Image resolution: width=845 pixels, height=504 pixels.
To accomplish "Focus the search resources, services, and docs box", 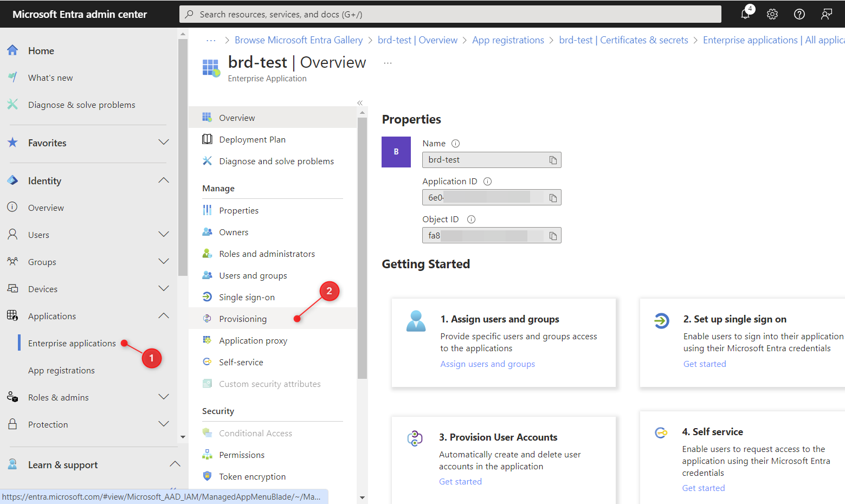I will coord(450,14).
